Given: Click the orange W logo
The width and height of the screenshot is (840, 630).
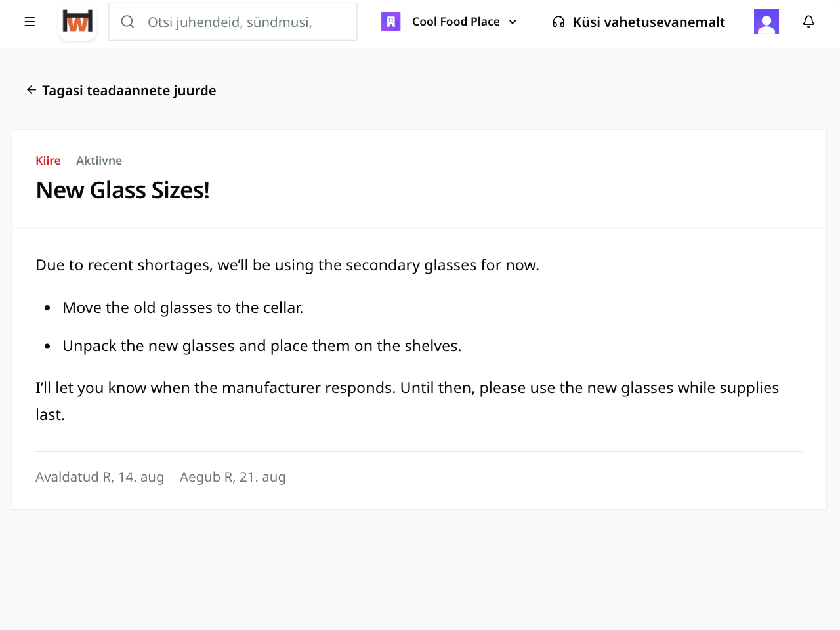Looking at the screenshot, I should point(77,22).
